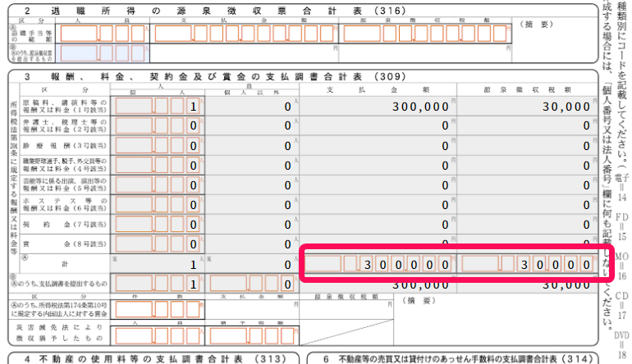Screen dimensions: 632x364
Task: Click the blue 人員 field in section 2 row Ⓑ
Action: coord(103,53)
